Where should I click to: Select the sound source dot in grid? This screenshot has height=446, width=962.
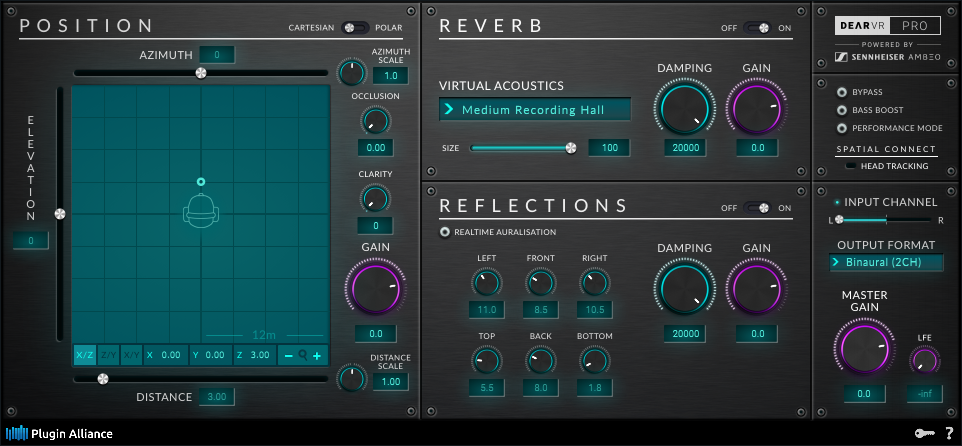pyautogui.click(x=201, y=182)
